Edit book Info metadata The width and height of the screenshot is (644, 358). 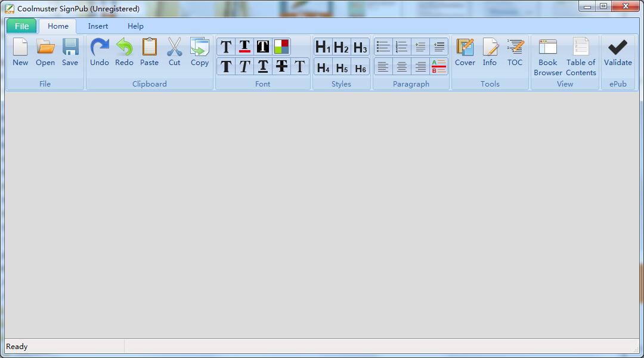490,52
